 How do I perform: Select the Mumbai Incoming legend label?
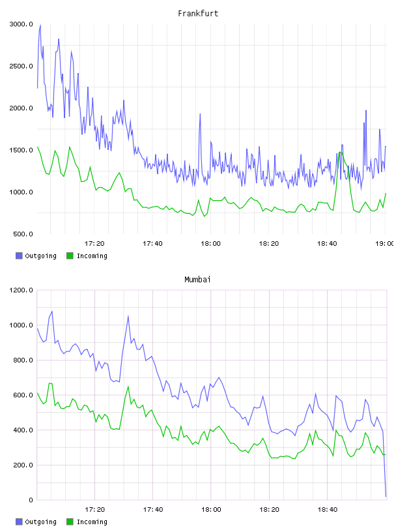(92, 522)
